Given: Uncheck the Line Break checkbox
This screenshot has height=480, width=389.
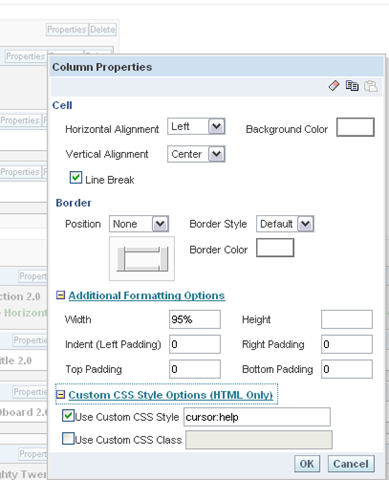Looking at the screenshot, I should [76, 177].
